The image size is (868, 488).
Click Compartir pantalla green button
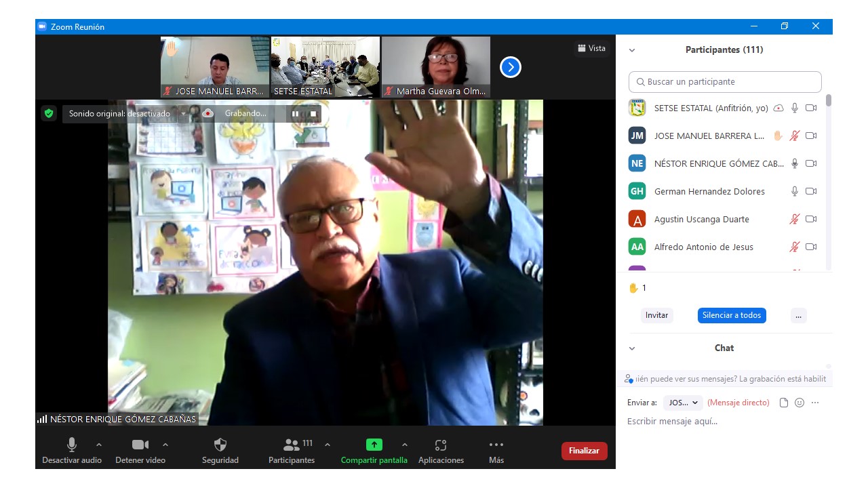coord(374,451)
